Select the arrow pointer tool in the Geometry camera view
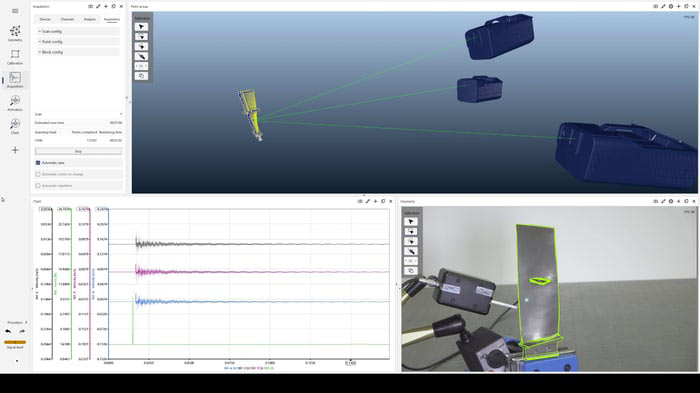 coord(411,222)
